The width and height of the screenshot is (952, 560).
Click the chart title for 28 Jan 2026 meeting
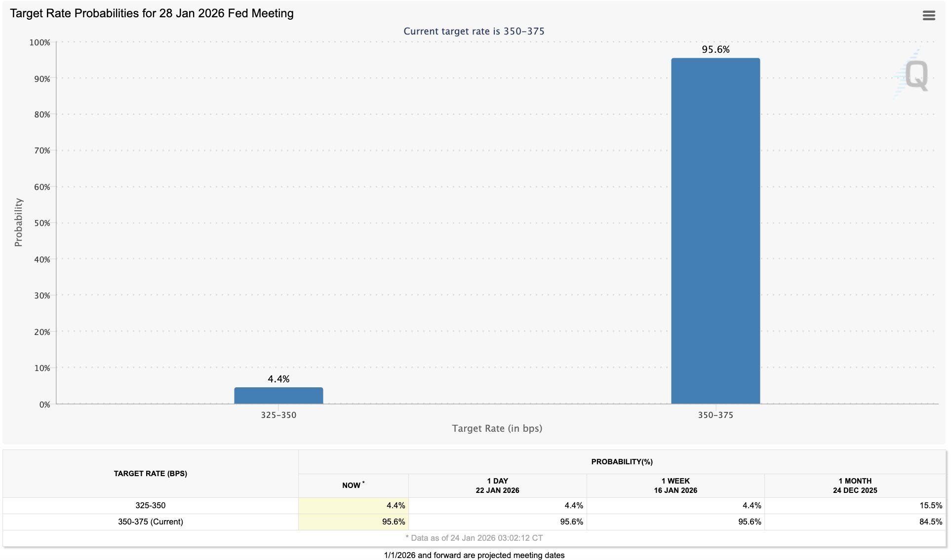click(152, 13)
